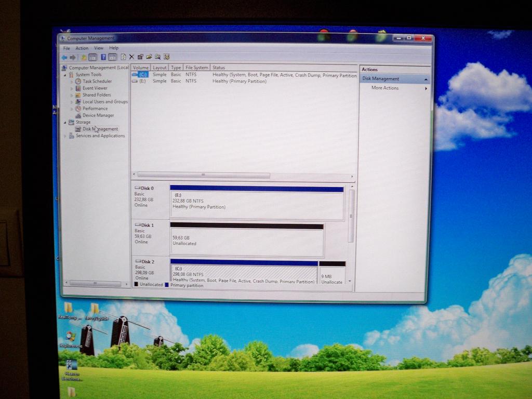This screenshot has width=532, height=399.
Task: Select the 59,63 GB Unallocated block
Action: point(247,240)
